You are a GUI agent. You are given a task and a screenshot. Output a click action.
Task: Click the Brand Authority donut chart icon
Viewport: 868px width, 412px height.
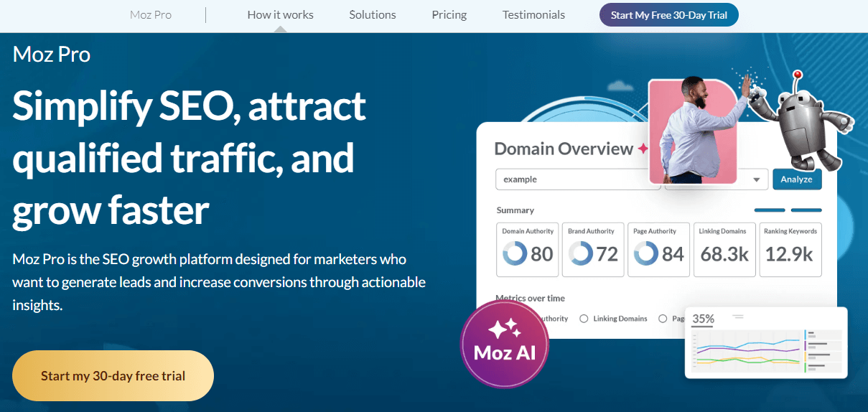tap(580, 253)
